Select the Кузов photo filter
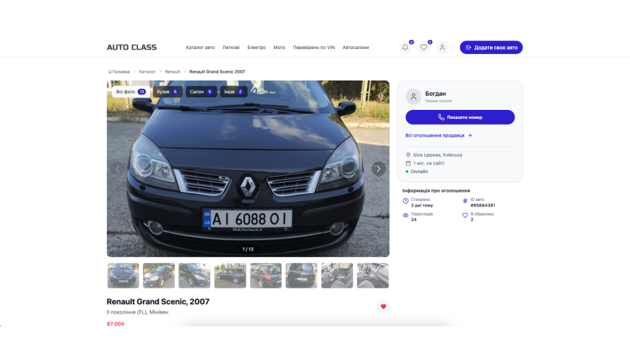 click(167, 92)
